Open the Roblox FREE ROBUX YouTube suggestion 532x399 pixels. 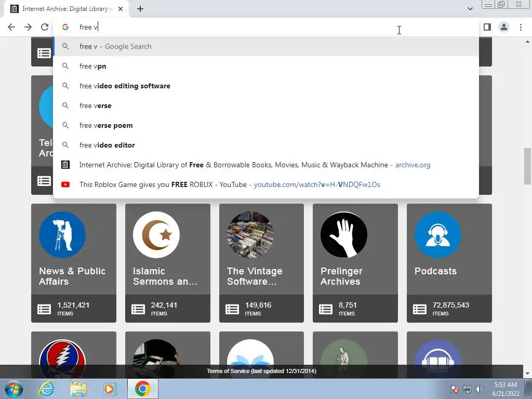click(x=266, y=184)
